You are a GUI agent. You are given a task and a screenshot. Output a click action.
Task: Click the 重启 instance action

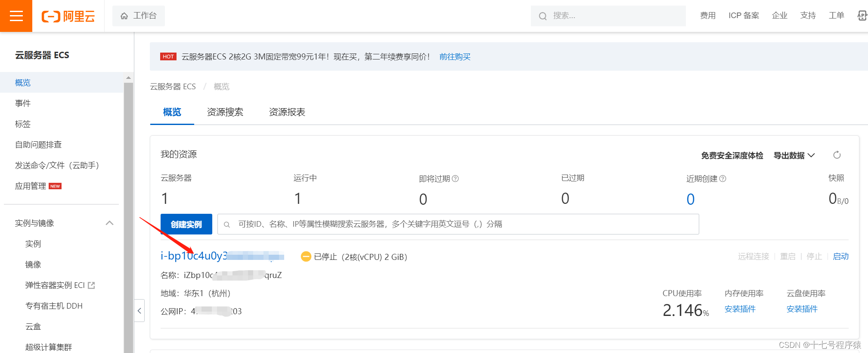788,256
